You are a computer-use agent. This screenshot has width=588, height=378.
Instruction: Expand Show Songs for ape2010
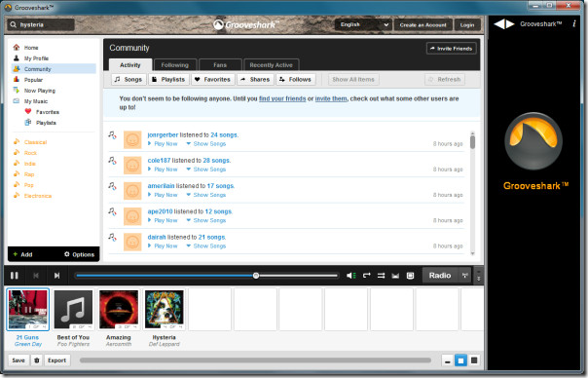tap(206, 220)
